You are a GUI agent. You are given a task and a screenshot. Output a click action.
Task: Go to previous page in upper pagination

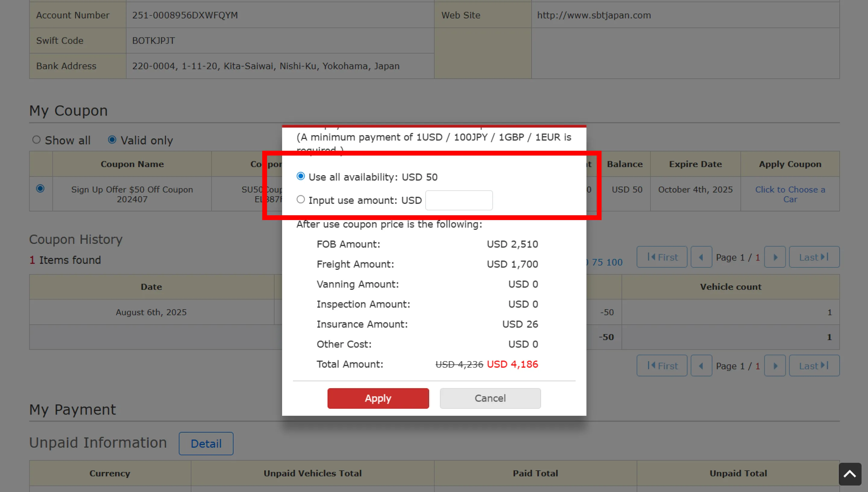click(x=701, y=257)
